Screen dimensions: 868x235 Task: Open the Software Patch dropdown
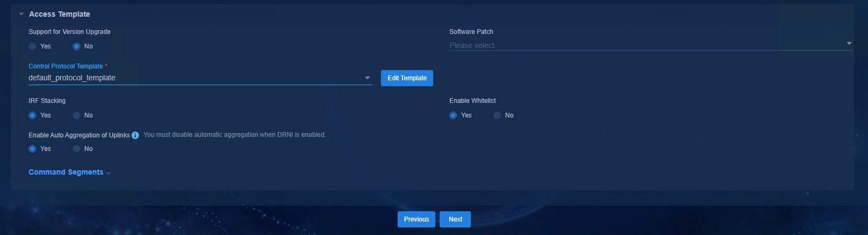click(x=651, y=45)
